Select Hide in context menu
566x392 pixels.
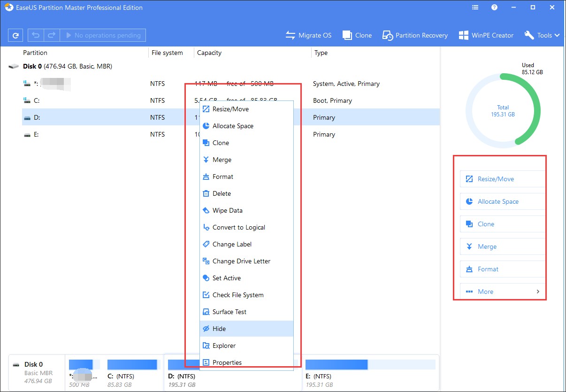pos(246,329)
